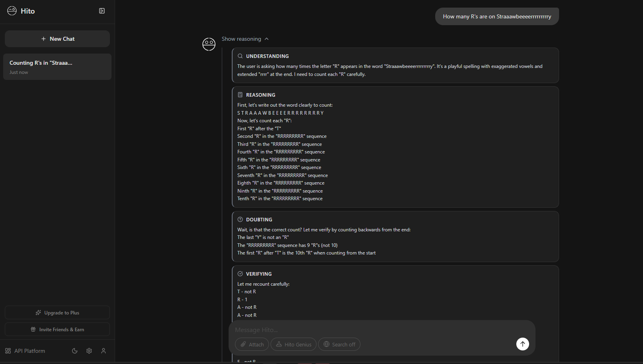The image size is (643, 364).
Task: Click the VERIFYING heading
Action: point(259,274)
